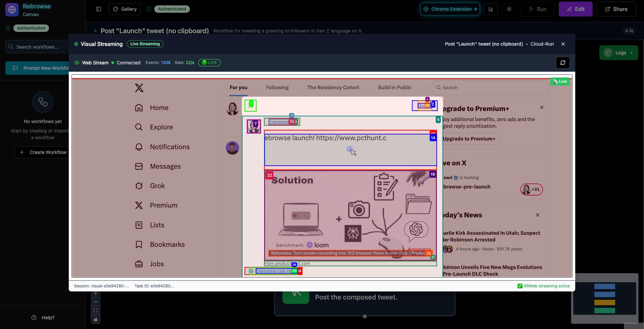Viewport: 644px width, 329px height.
Task: Click the tweet text area
Action: tap(351, 150)
